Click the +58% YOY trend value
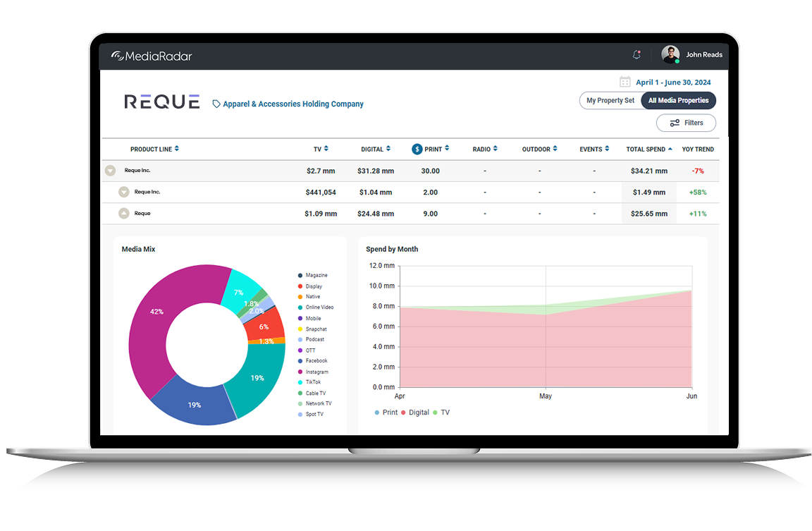This screenshot has width=812, height=531. tap(698, 193)
